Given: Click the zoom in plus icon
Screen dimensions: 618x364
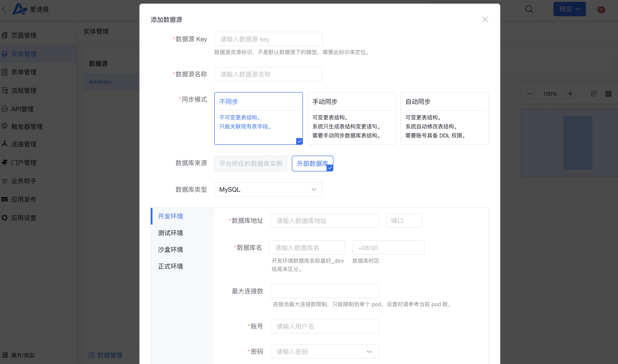Looking at the screenshot, I should pyautogui.click(x=570, y=94).
